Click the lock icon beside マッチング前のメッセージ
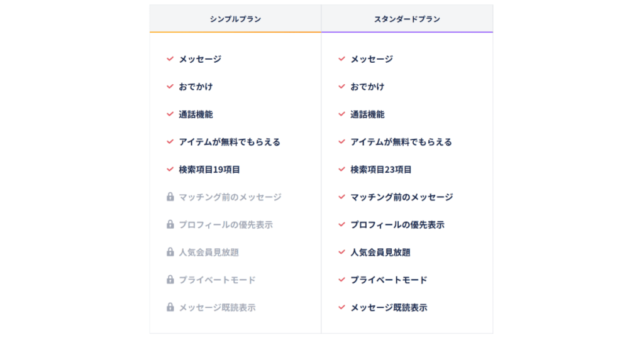 [170, 197]
